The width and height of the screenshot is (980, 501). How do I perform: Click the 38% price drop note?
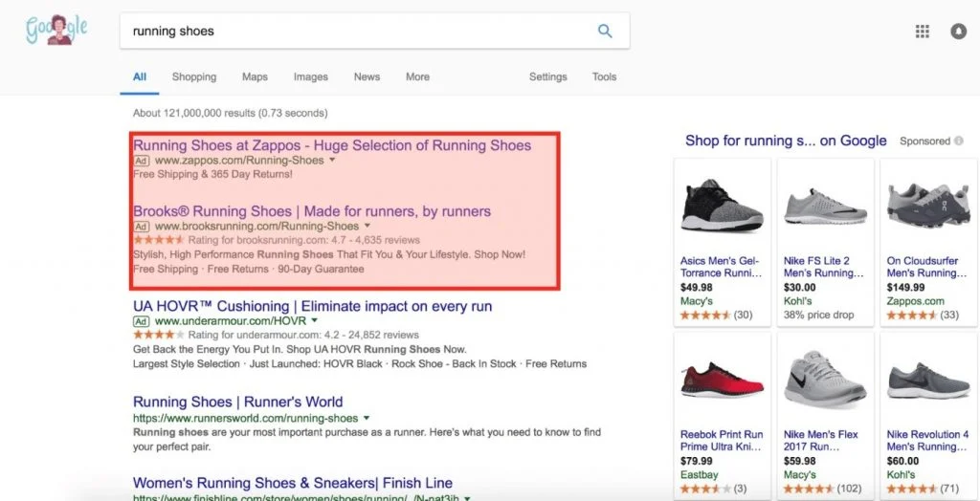(x=819, y=315)
